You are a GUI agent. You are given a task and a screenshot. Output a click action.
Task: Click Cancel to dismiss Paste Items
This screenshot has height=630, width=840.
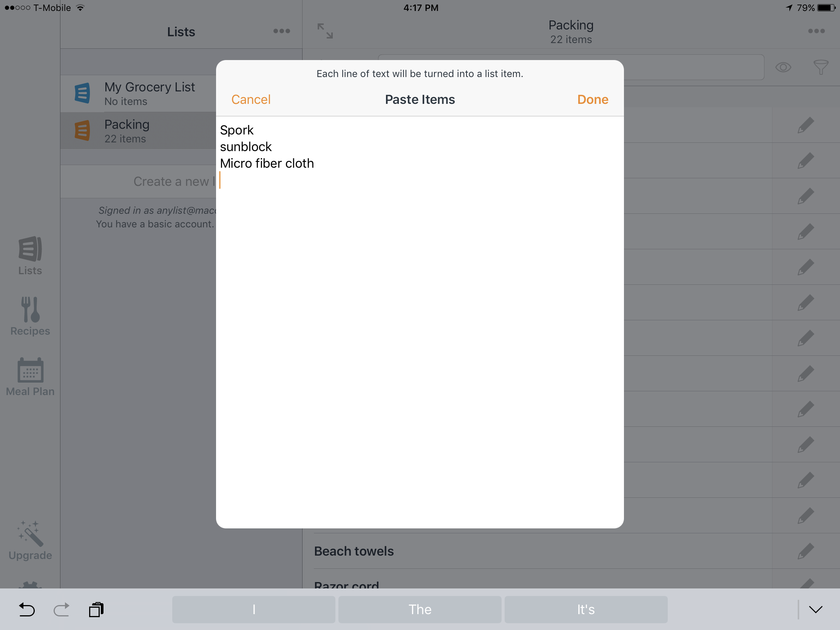[x=251, y=99]
